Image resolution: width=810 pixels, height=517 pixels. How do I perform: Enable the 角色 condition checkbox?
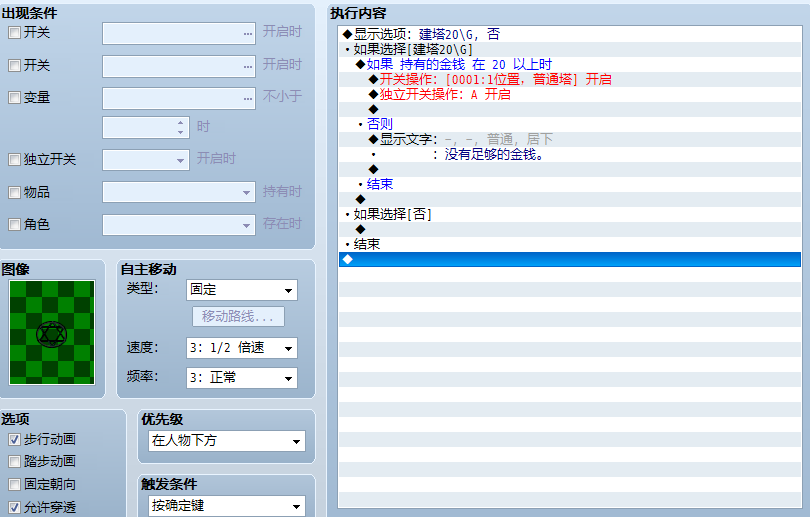point(14,225)
